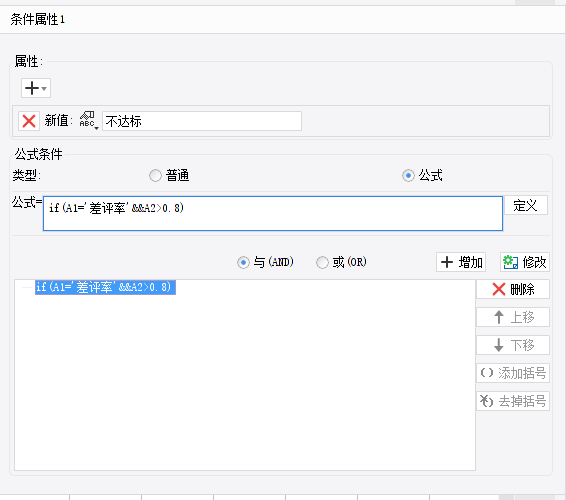The height and width of the screenshot is (500, 566).
Task: Open formula editor via 定义 button
Action: [x=526, y=205]
